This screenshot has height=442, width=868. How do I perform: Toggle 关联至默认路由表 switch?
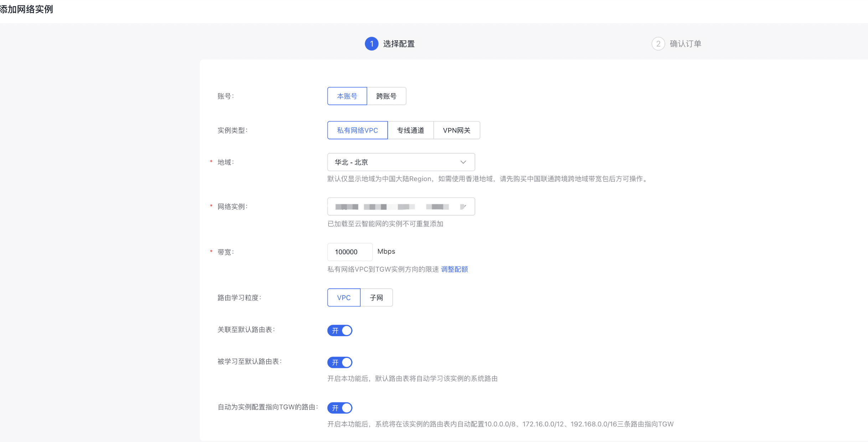point(340,330)
